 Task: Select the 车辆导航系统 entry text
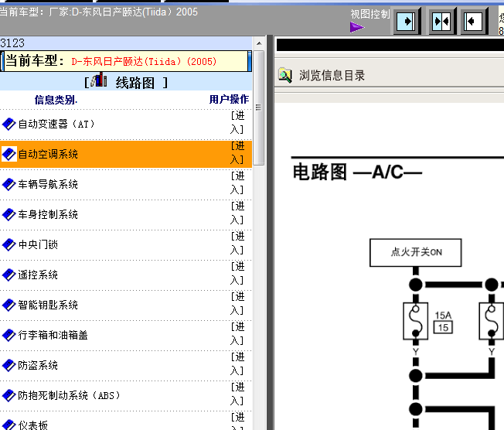click(48, 185)
